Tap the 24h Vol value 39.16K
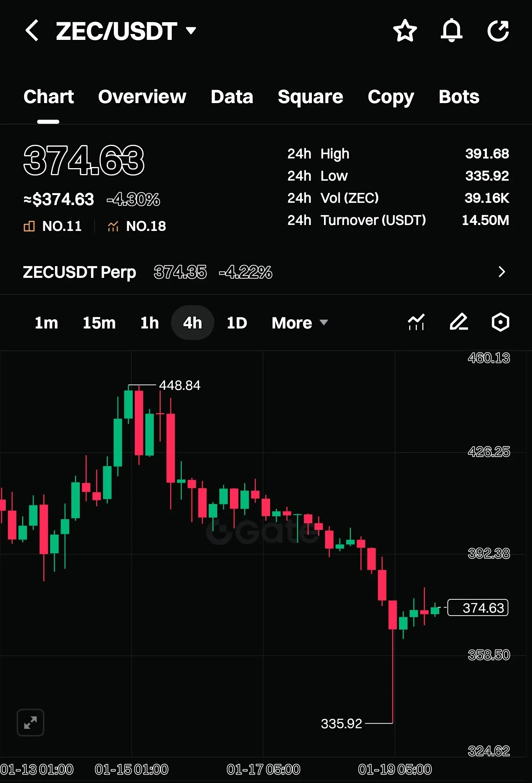This screenshot has width=532, height=783. click(487, 198)
